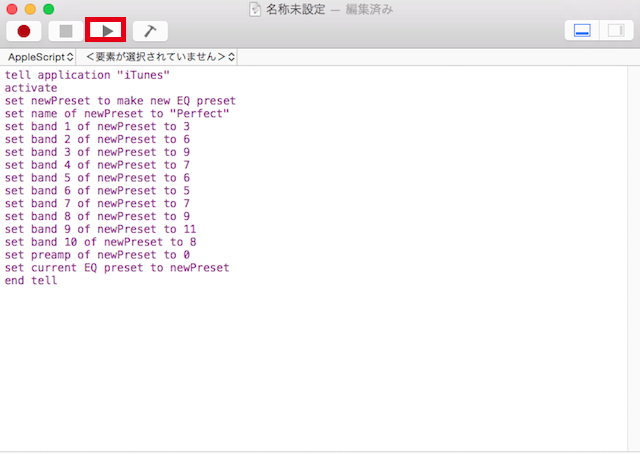
Task: Place cursor on tell application "iTunes" line
Action: (x=88, y=75)
